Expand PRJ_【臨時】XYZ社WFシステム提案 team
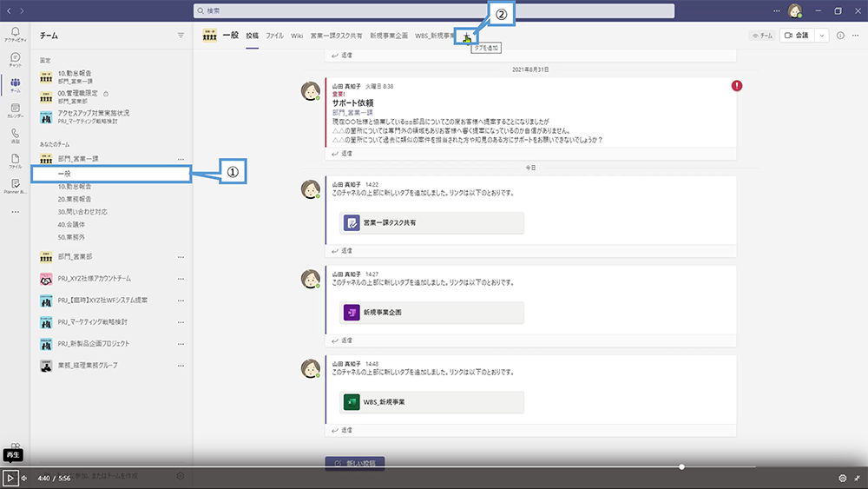The image size is (868, 489). 103,301
